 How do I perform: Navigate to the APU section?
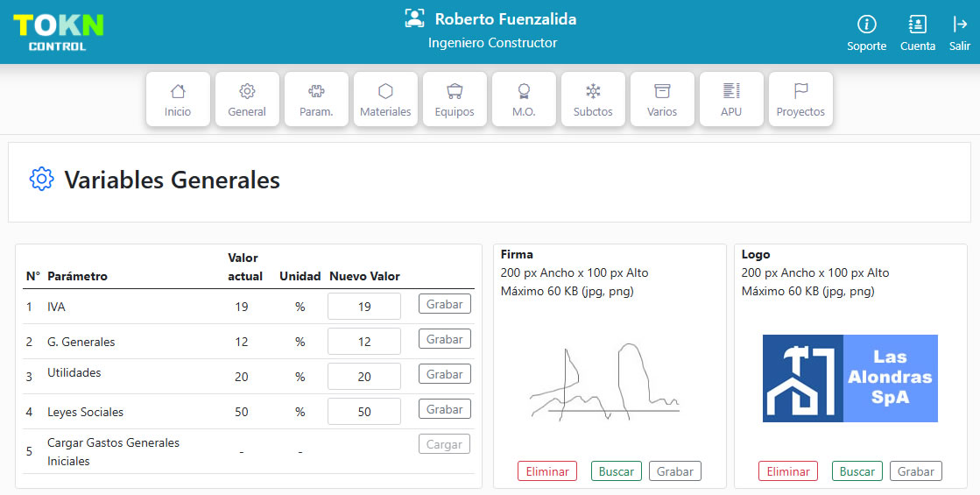click(731, 91)
